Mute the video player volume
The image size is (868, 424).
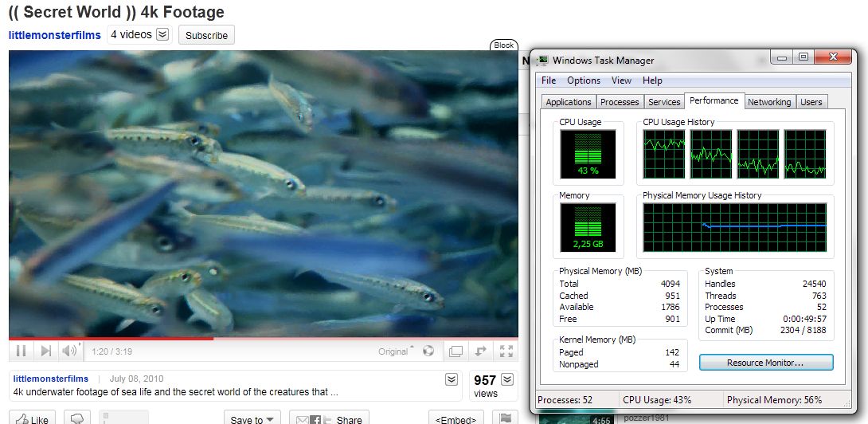pyautogui.click(x=70, y=351)
